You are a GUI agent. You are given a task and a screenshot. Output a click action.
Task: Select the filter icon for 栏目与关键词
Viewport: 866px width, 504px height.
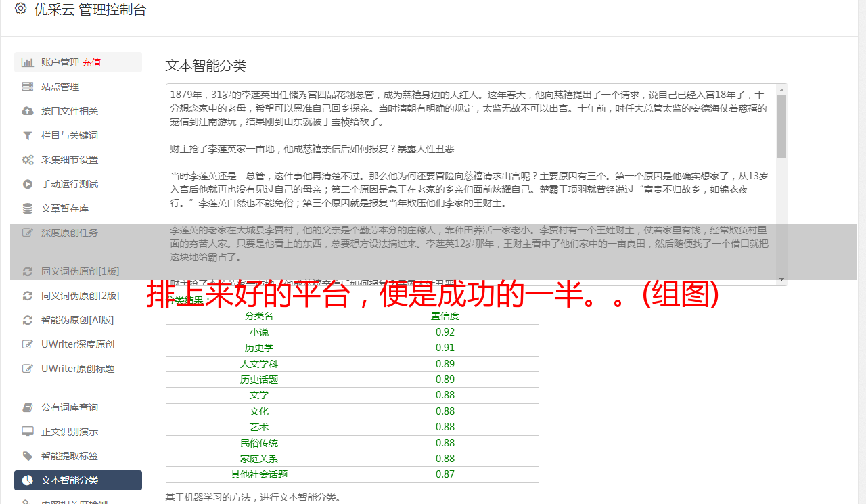coord(28,135)
